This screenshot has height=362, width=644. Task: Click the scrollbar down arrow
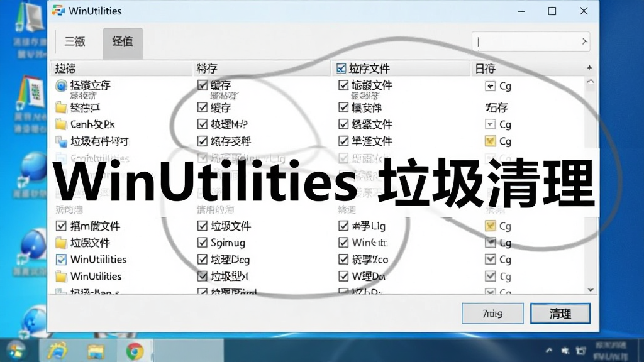pos(590,290)
